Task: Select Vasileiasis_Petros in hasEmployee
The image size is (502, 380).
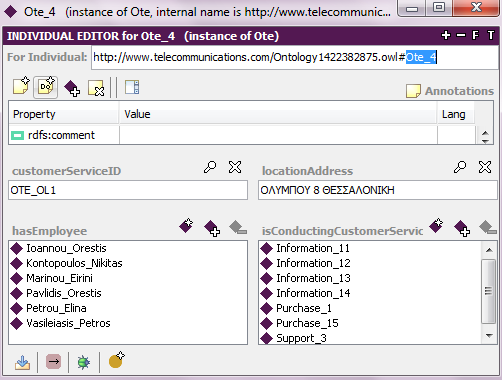Action: tap(68, 323)
